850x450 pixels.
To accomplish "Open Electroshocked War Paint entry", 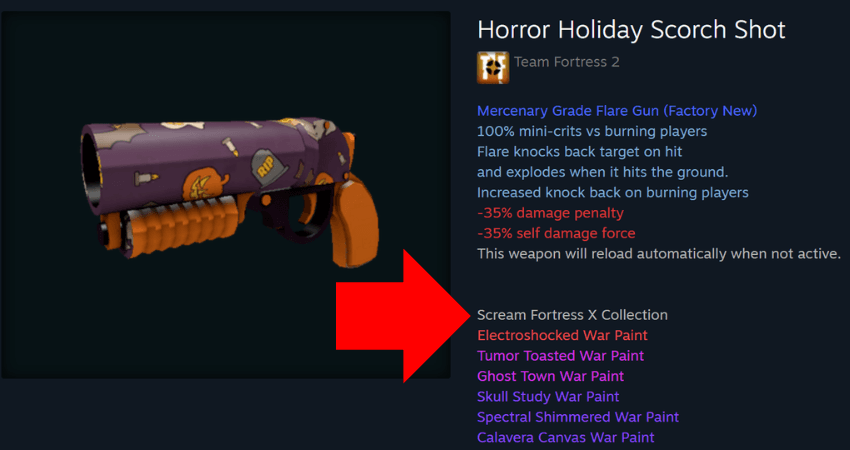I will (562, 336).
